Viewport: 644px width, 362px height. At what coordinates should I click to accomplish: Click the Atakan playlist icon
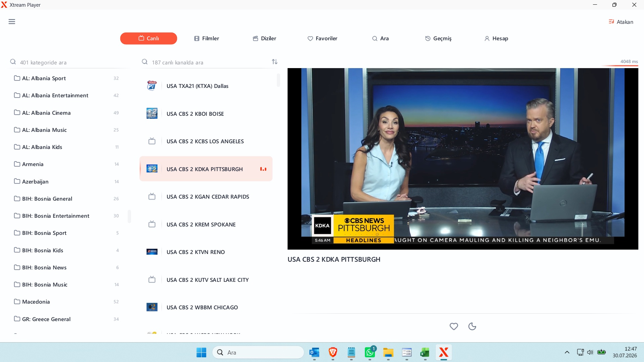tap(611, 22)
